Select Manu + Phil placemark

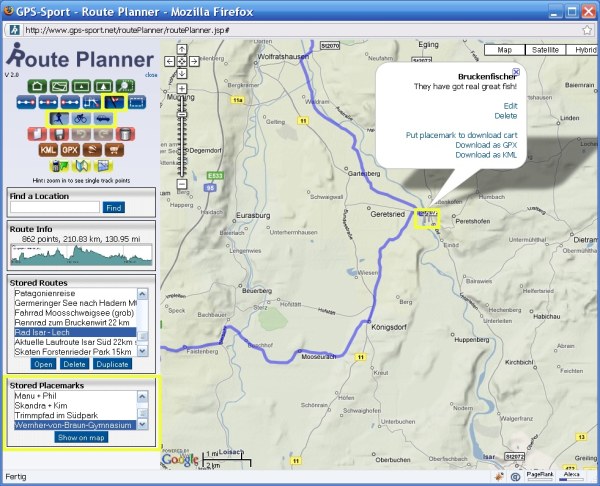75,396
